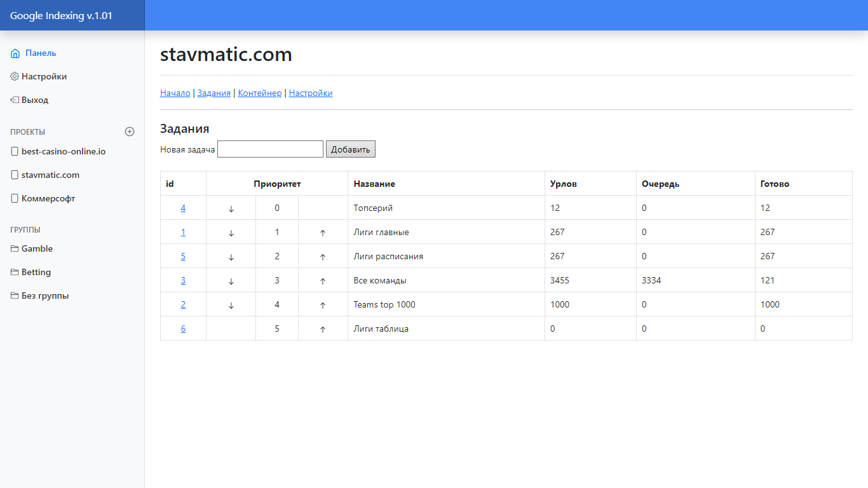Click queue value 3334
The width and height of the screenshot is (868, 488).
pos(651,280)
